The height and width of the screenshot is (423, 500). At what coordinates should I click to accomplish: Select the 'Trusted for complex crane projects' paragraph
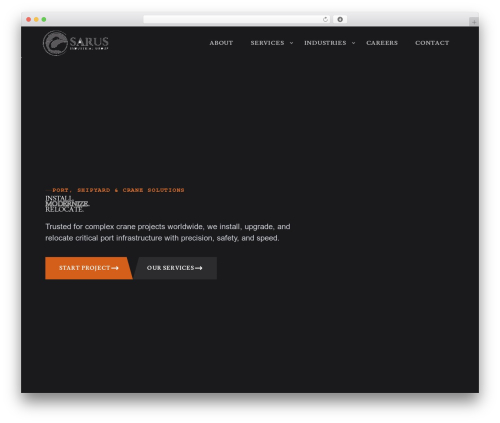pos(168,232)
